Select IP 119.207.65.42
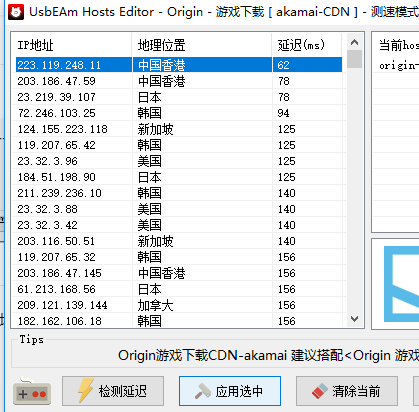 click(56, 145)
